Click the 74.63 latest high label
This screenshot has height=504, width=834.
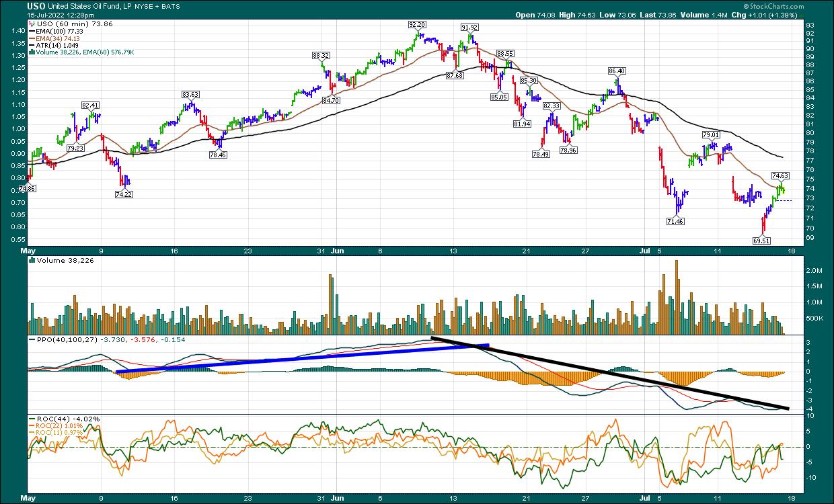point(780,176)
